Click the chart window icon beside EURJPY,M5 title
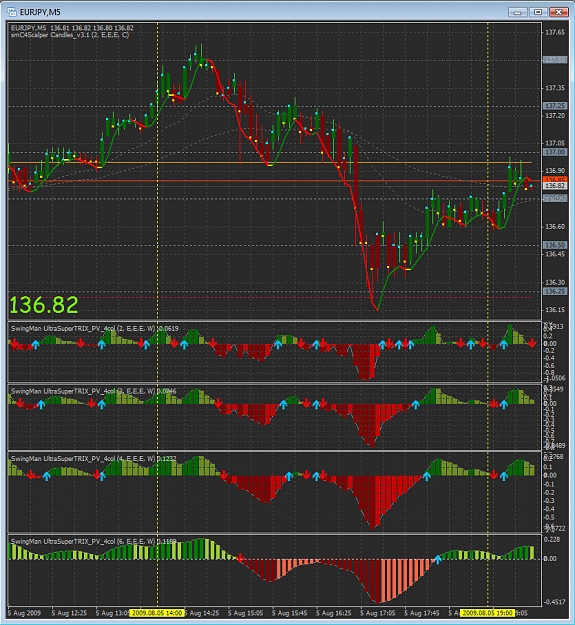575x625 pixels. 12,12
